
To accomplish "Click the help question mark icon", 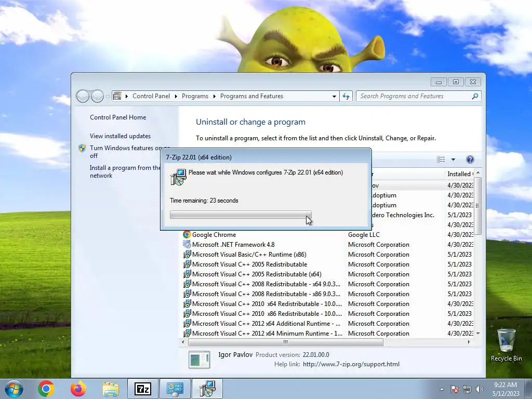I will tap(470, 159).
